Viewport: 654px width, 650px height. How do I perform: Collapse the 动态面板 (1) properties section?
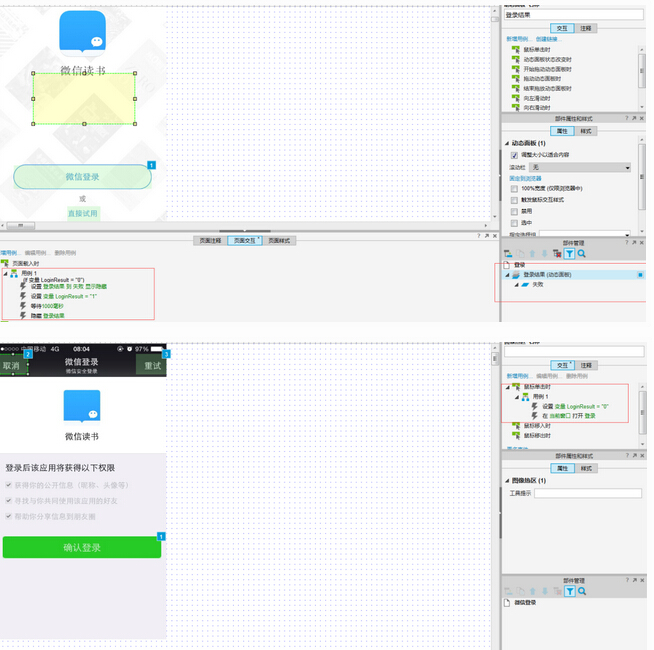(506, 143)
